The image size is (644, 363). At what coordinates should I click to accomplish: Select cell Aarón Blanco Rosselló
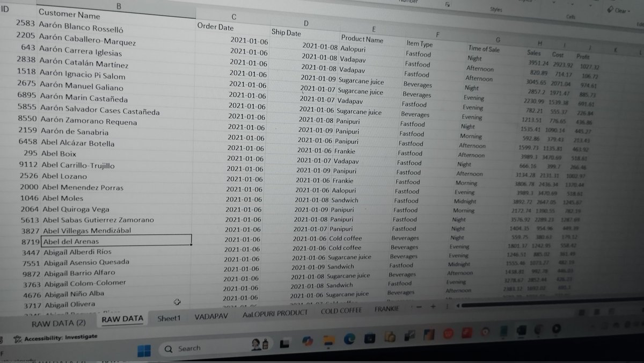81,26
